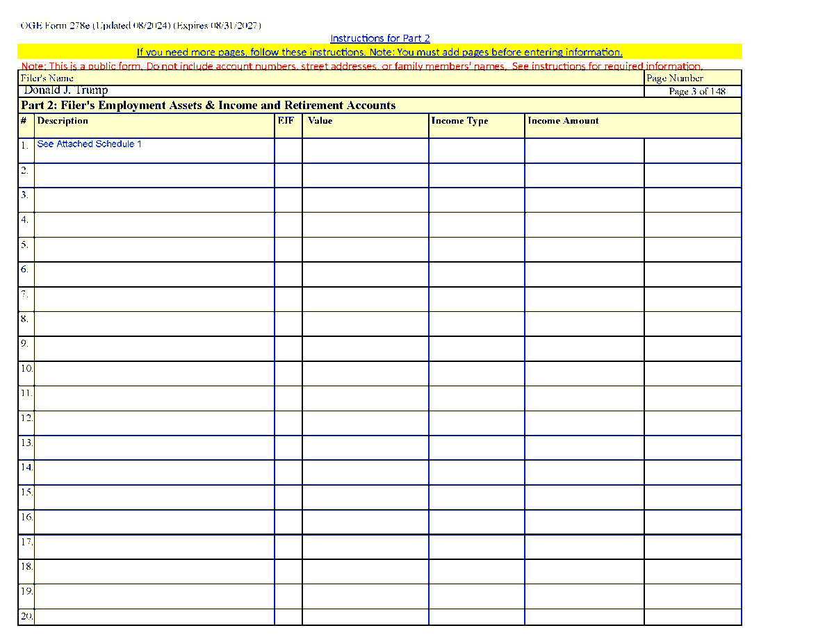Click the Filer's Name field with Donald J. Trump
The width and height of the screenshot is (834, 644).
tap(332, 91)
